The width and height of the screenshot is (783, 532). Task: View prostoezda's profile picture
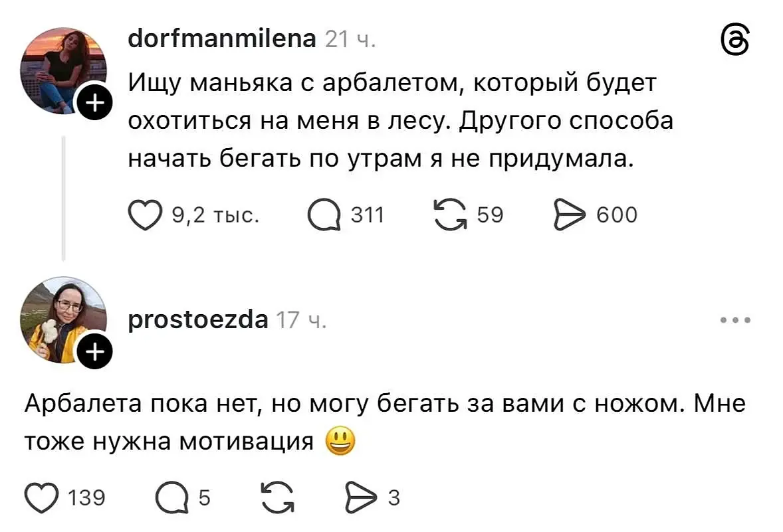(x=63, y=320)
